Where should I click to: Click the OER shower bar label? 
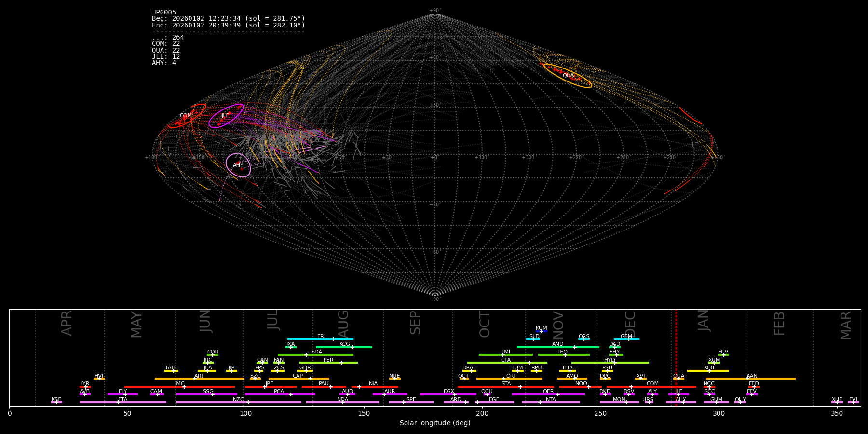548,392
